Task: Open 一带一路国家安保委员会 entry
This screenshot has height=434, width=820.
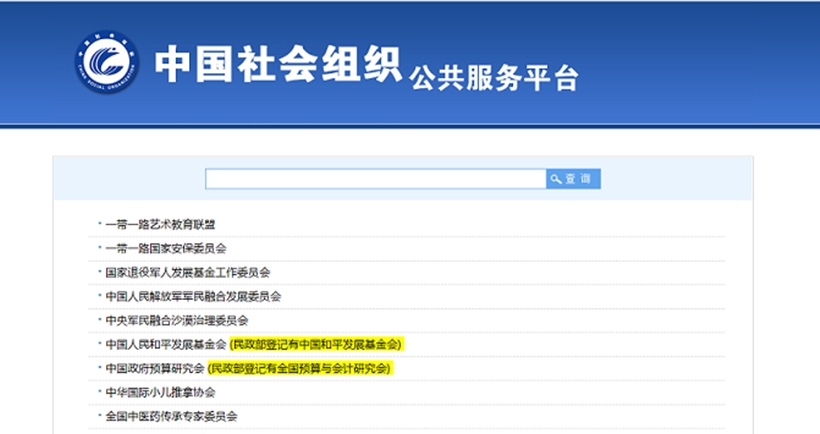Action: click(x=166, y=248)
